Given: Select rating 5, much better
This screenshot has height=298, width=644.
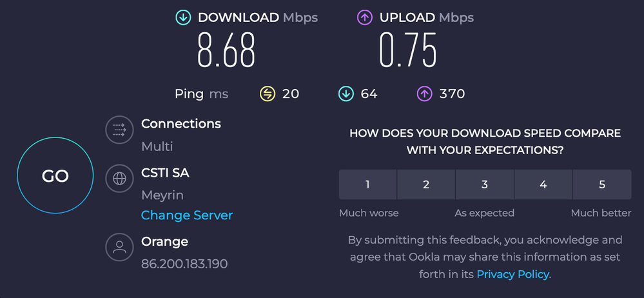Looking at the screenshot, I should tap(602, 184).
